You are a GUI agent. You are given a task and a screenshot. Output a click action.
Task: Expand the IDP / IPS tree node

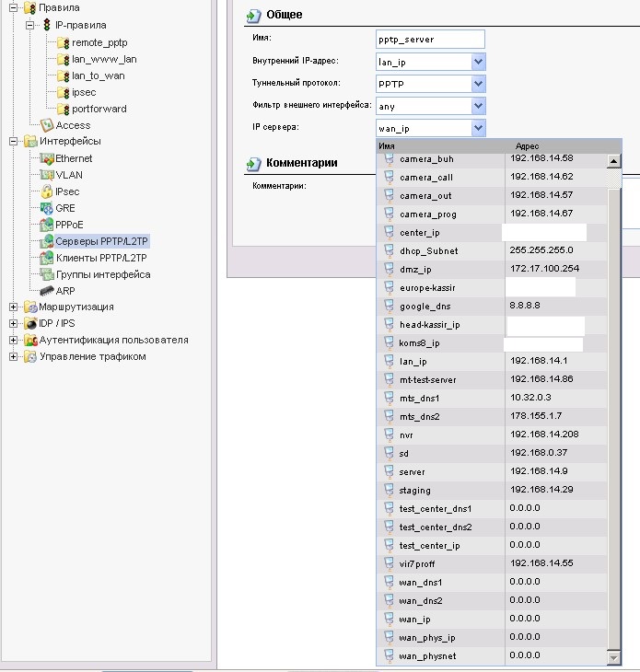[x=14, y=324]
